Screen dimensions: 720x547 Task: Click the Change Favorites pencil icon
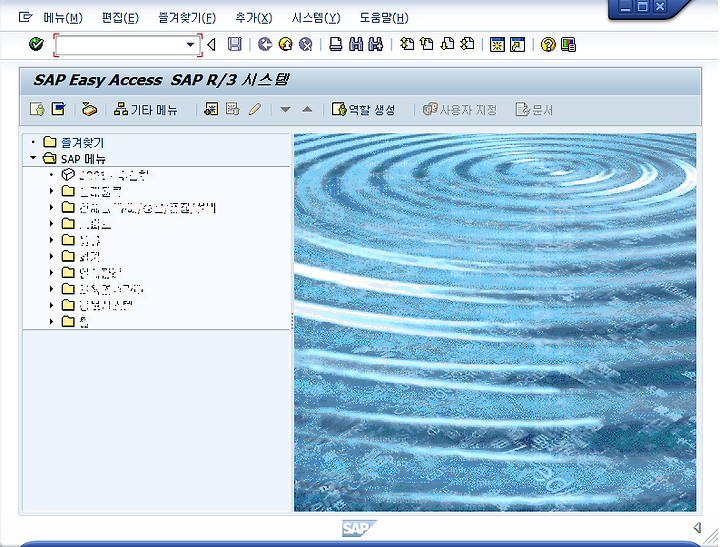(255, 109)
